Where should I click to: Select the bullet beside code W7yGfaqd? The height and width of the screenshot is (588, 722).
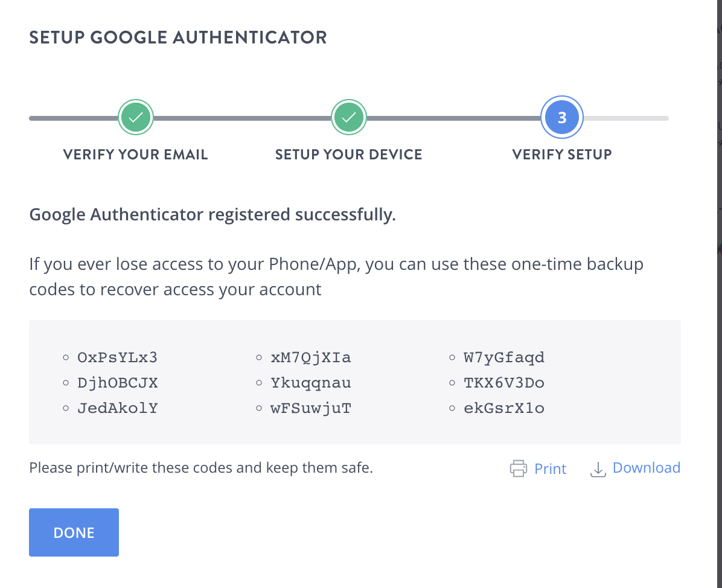click(x=452, y=357)
